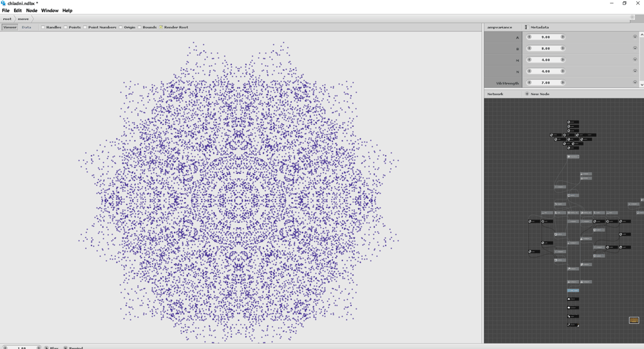
Task: Click the Network panel label
Action: click(x=495, y=94)
